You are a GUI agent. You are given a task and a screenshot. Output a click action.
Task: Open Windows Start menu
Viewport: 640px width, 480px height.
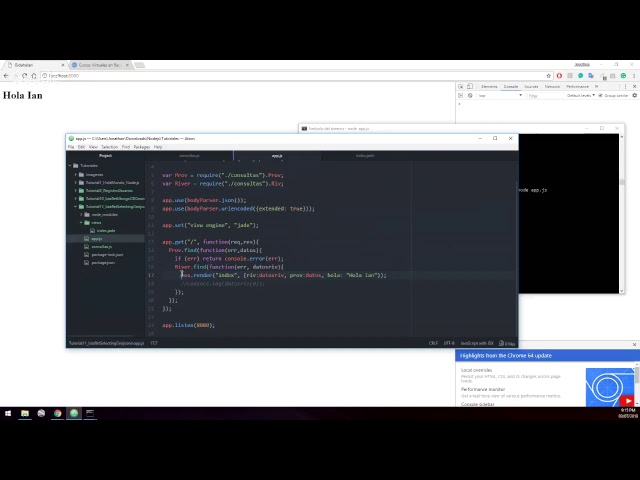[8, 413]
